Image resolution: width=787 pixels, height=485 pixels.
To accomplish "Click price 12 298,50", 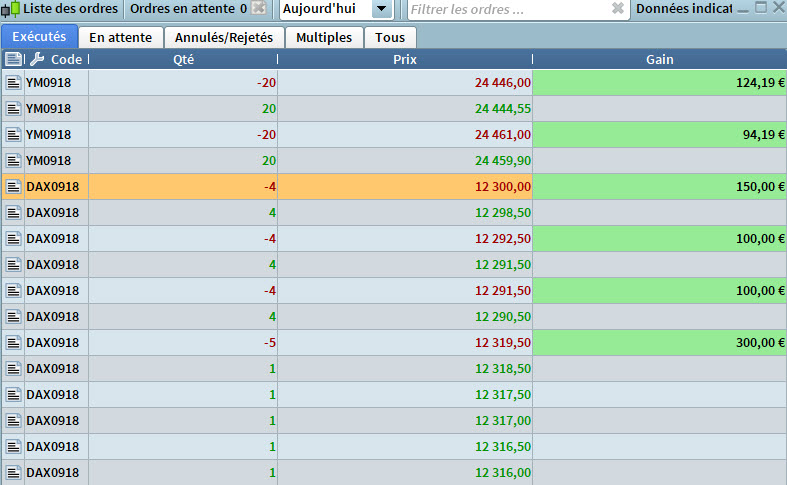I will pyautogui.click(x=502, y=212).
